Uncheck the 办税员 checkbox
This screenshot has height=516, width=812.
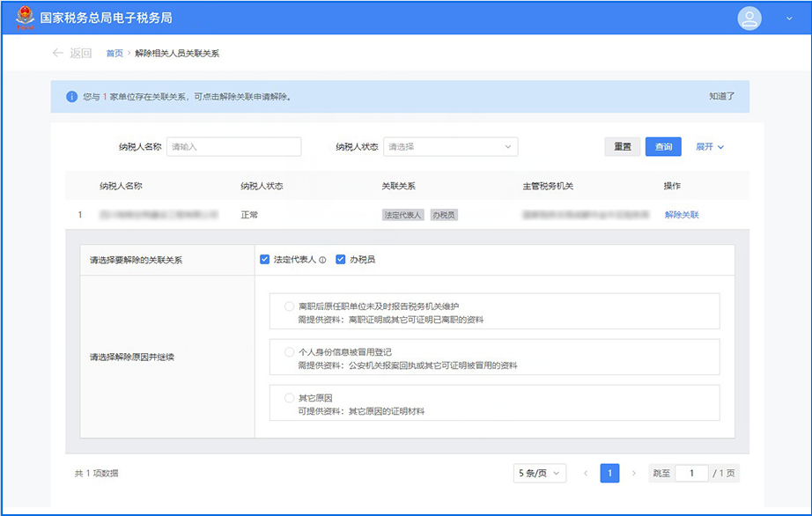340,260
